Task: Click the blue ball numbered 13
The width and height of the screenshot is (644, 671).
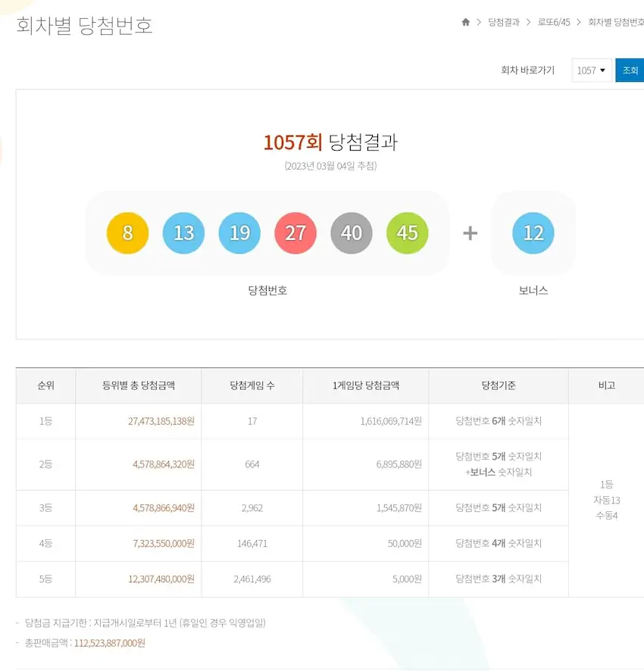Action: click(183, 233)
